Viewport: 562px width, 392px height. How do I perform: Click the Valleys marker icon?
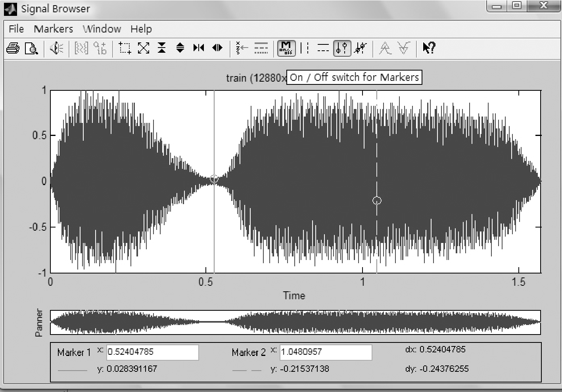(404, 48)
